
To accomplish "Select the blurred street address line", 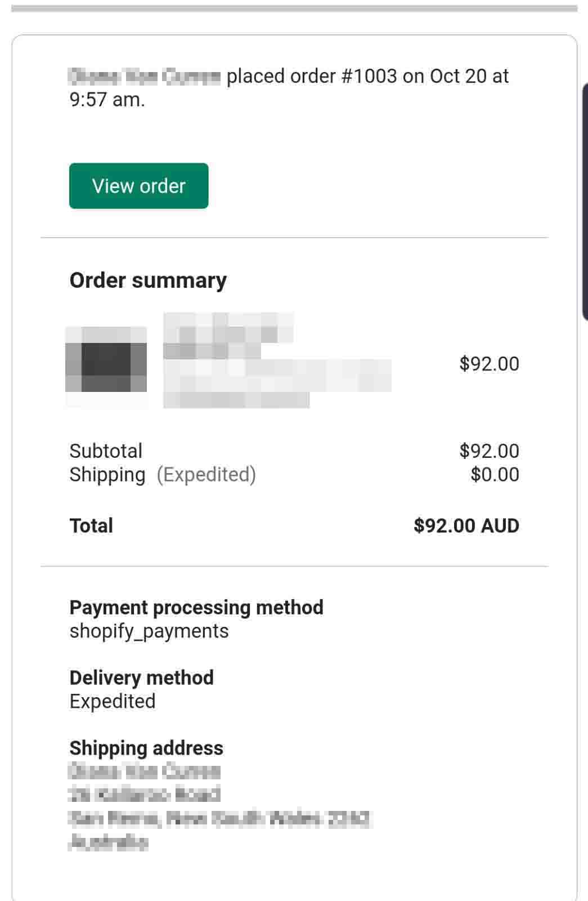I will click(144, 794).
